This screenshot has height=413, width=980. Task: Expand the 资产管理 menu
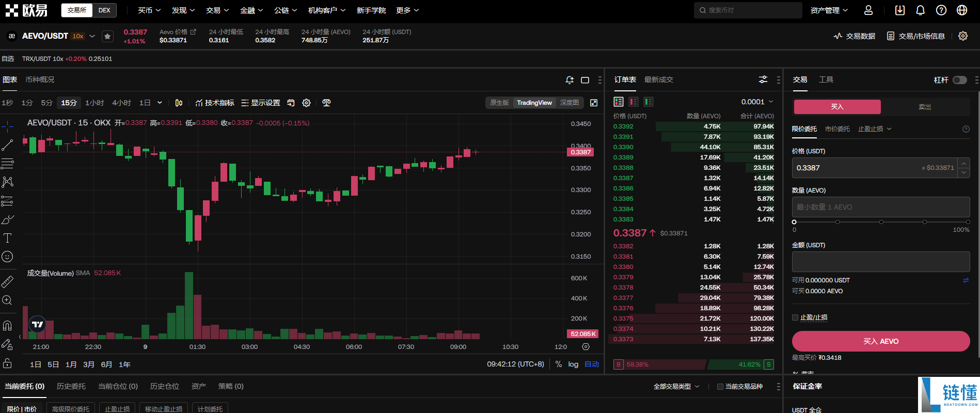[829, 10]
